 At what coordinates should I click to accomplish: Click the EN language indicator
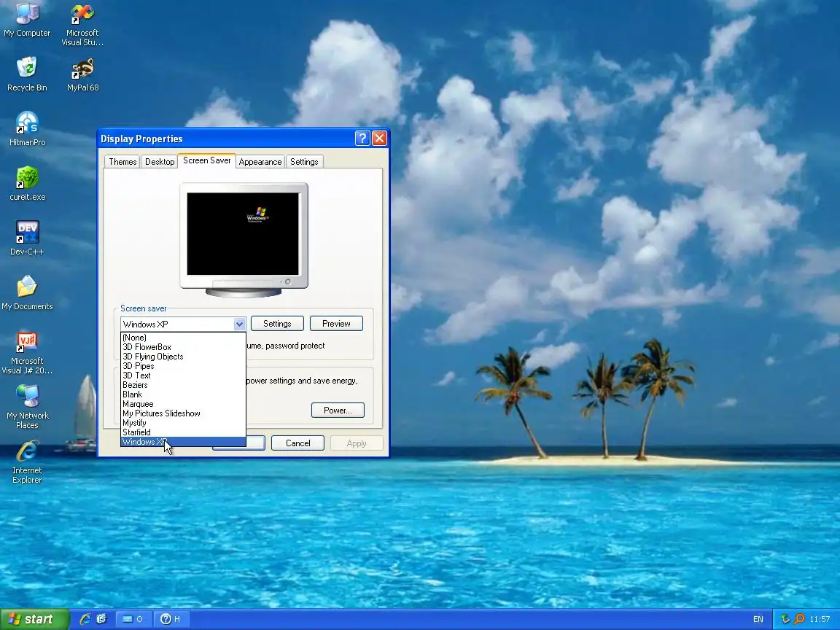(758, 619)
